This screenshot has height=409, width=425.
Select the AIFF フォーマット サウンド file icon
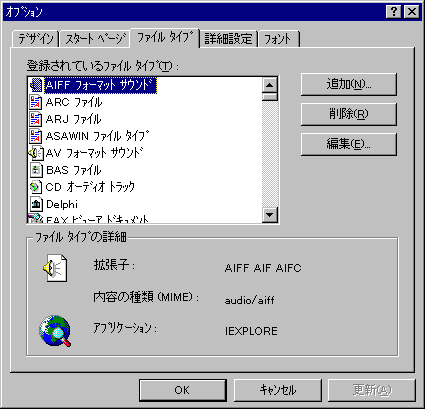click(x=36, y=85)
